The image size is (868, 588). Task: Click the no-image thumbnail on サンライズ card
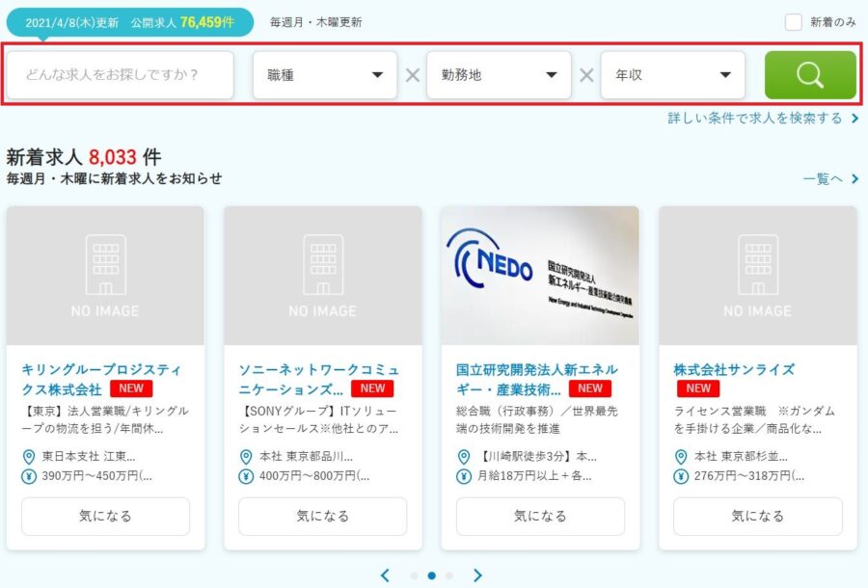tap(758, 276)
